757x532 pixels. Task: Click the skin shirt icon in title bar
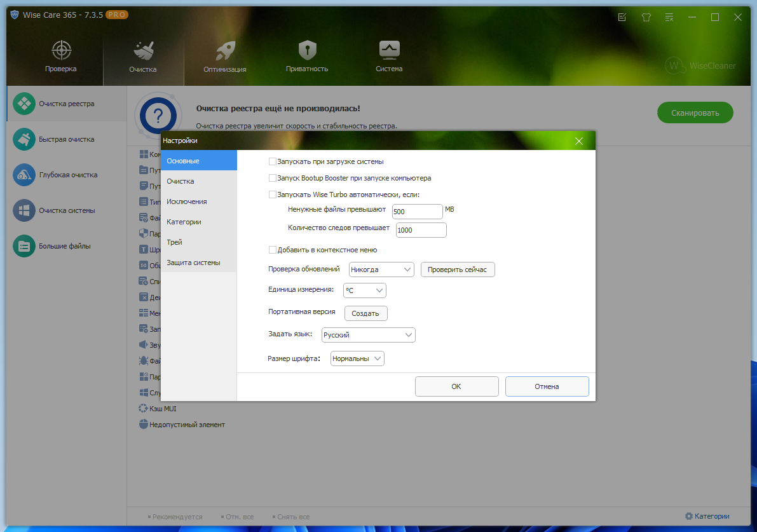pos(646,17)
